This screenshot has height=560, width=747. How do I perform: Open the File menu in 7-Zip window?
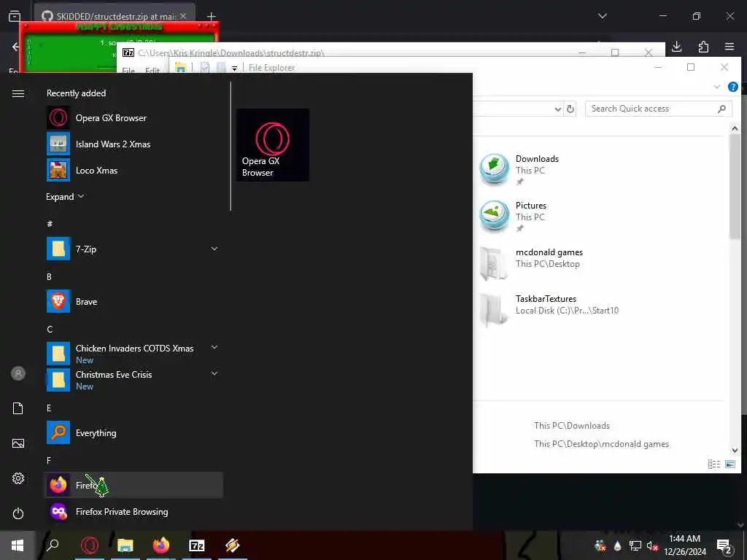pyautogui.click(x=128, y=70)
